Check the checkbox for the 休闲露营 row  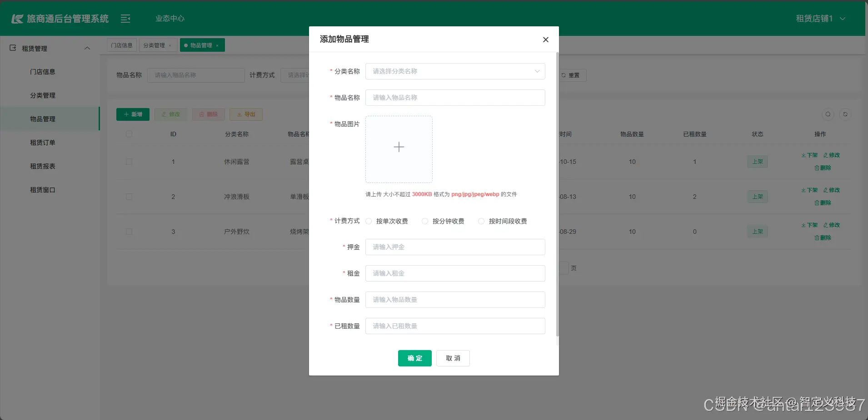(129, 162)
